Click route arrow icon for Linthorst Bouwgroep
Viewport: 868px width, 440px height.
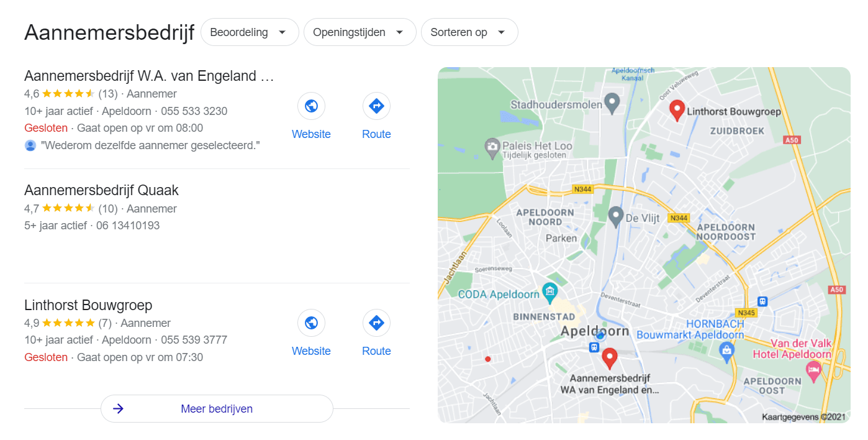[x=376, y=323]
